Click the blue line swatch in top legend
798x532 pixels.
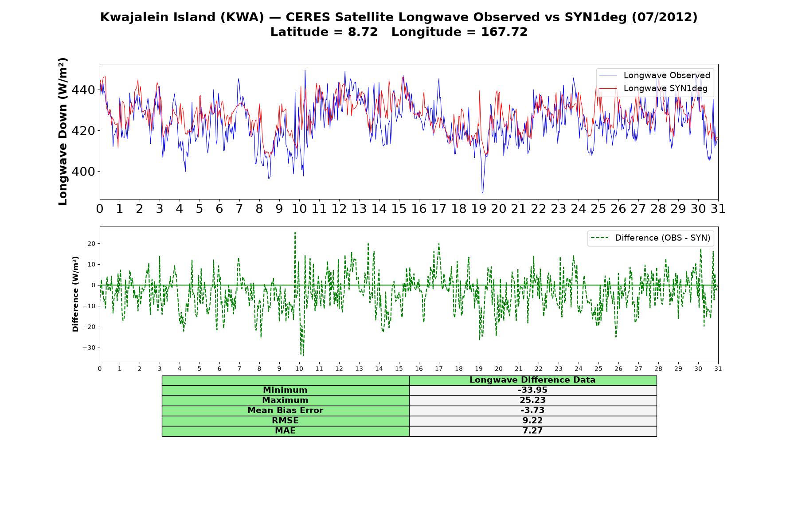point(608,75)
